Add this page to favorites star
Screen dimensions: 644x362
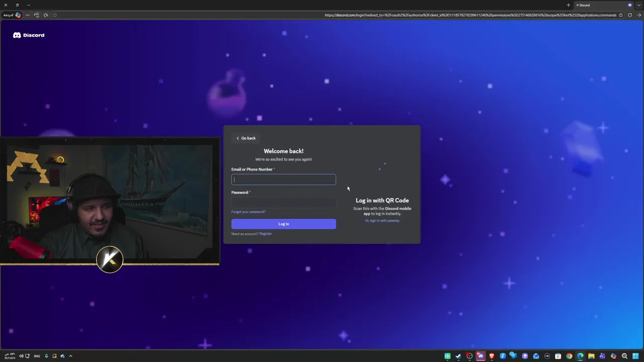point(55,15)
